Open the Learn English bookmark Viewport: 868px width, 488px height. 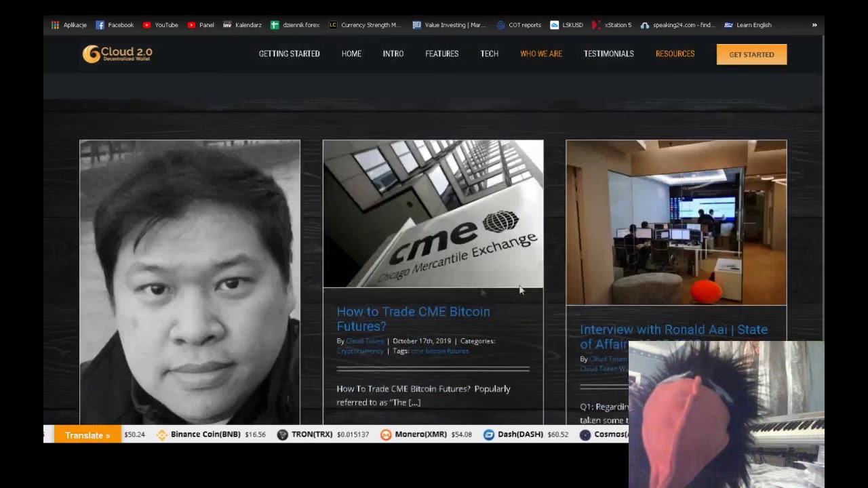tap(747, 25)
